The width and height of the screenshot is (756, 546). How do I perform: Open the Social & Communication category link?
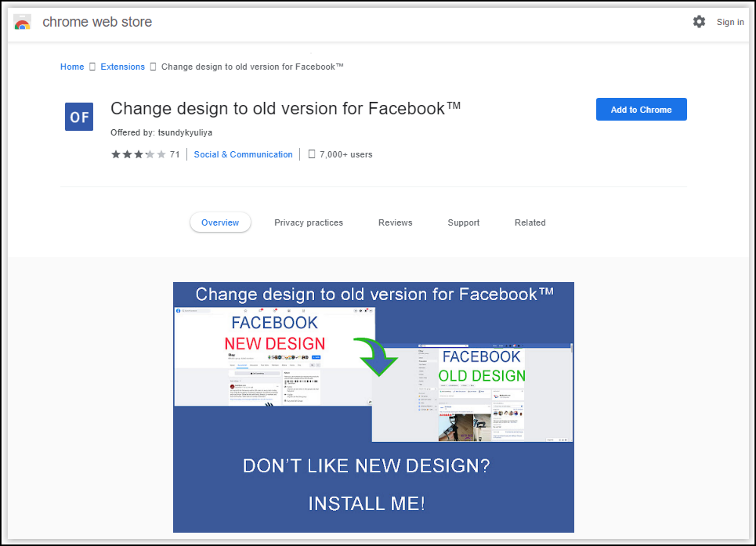tap(243, 154)
